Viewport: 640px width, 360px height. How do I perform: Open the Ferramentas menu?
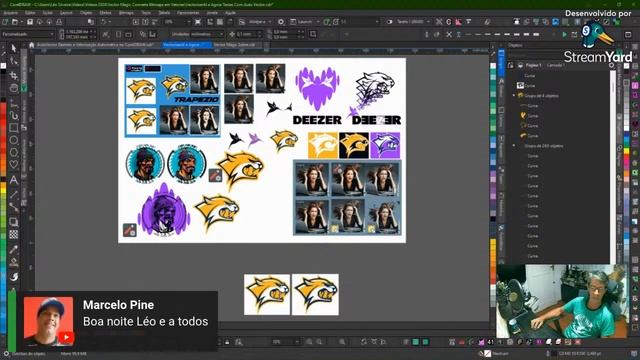[188, 13]
